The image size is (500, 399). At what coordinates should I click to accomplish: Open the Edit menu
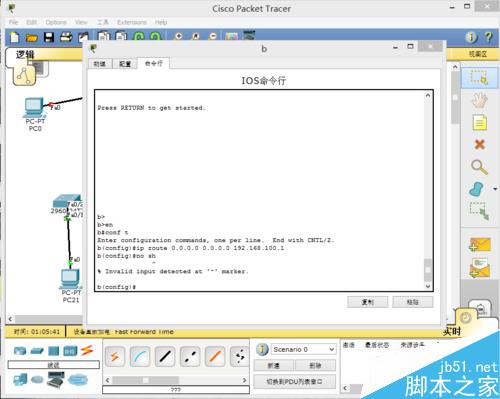pyautogui.click(x=32, y=22)
